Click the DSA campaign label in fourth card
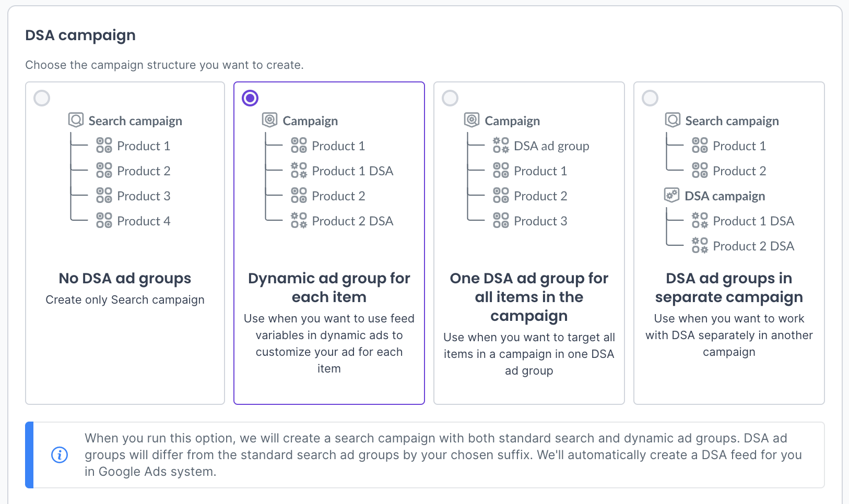This screenshot has width=849, height=504. click(725, 196)
